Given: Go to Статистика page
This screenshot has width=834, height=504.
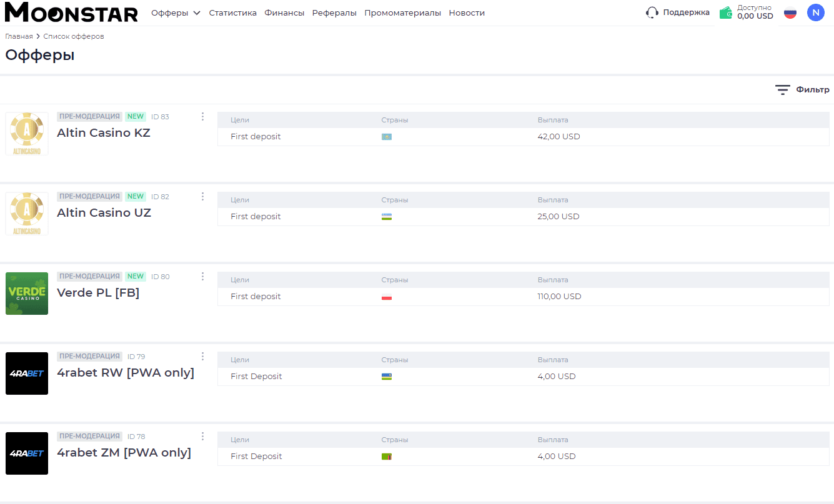Looking at the screenshot, I should click(x=232, y=12).
